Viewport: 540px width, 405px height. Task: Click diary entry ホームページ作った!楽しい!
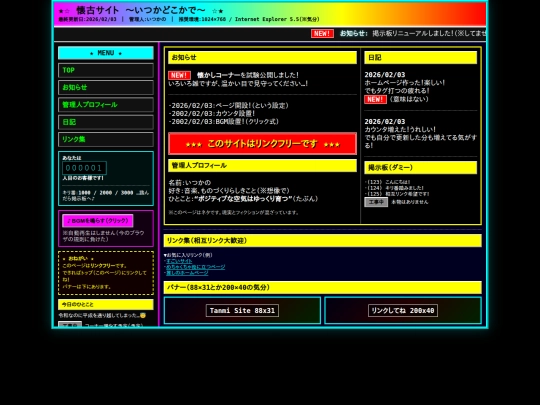pos(404,83)
